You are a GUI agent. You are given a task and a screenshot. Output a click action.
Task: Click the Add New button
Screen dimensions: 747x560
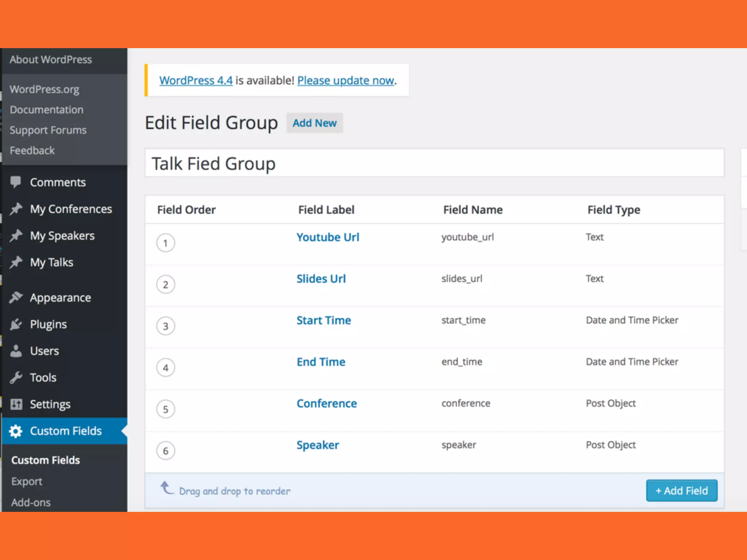point(314,123)
